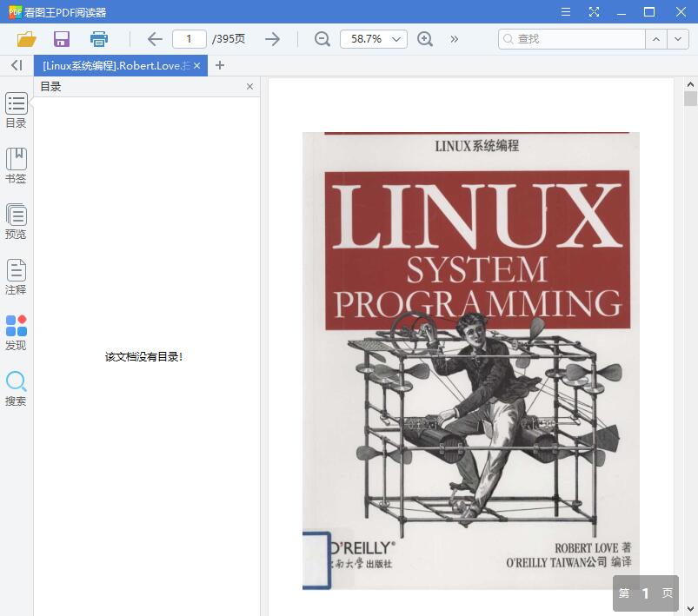Click the page number input field
This screenshot has height=616, width=698.
coord(189,39)
